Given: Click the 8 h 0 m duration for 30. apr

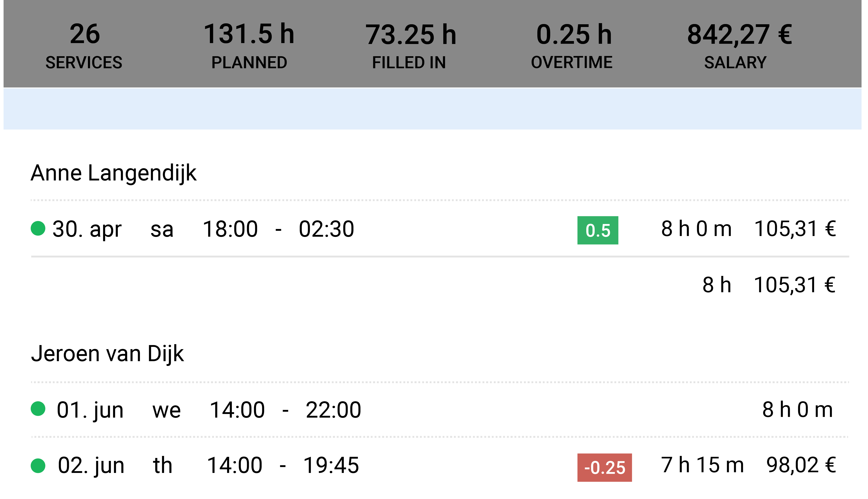Looking at the screenshot, I should point(696,229).
